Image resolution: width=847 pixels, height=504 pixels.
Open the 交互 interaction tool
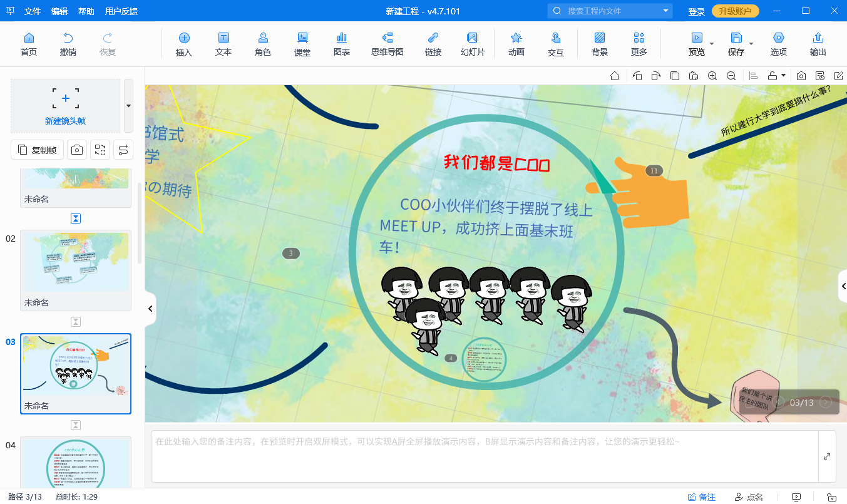[x=556, y=44]
